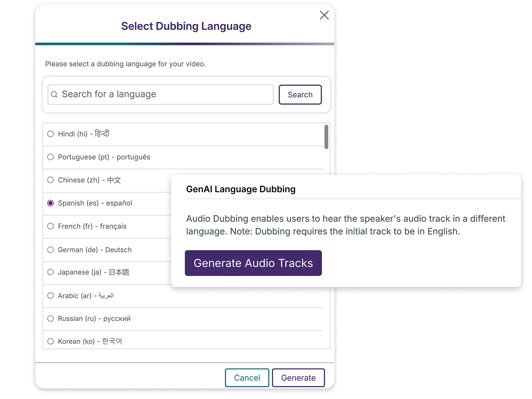Choose Russian (ru) as dubbing language
This screenshot has height=399, width=532.
coord(51,319)
